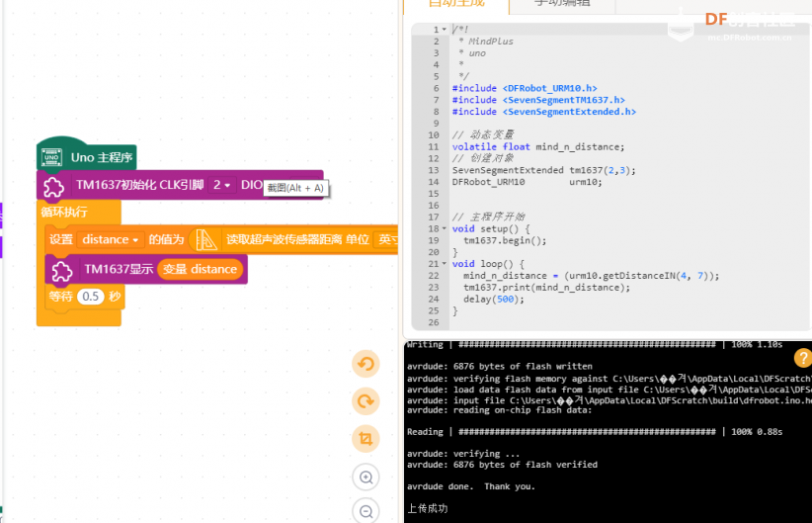Click the puzzle icon on TM1637初始化 block
The width and height of the screenshot is (812, 523).
click(54, 187)
